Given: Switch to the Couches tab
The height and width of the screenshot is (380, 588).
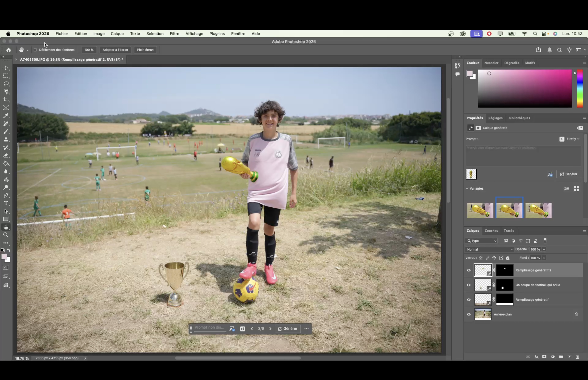Looking at the screenshot, I should 491,231.
